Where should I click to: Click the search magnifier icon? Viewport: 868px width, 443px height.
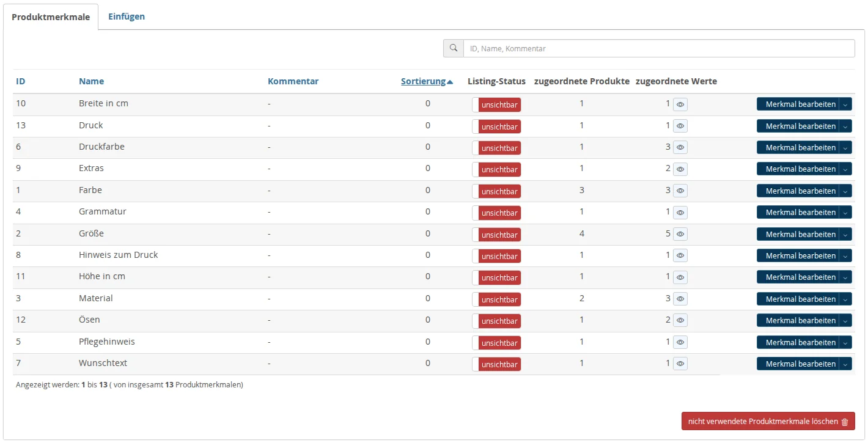(x=453, y=48)
